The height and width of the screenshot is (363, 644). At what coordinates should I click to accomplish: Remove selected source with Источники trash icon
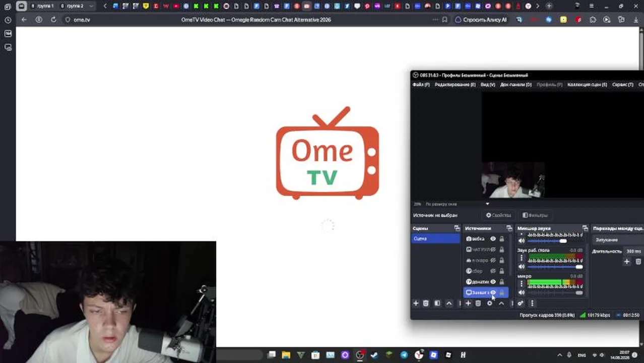tap(478, 303)
